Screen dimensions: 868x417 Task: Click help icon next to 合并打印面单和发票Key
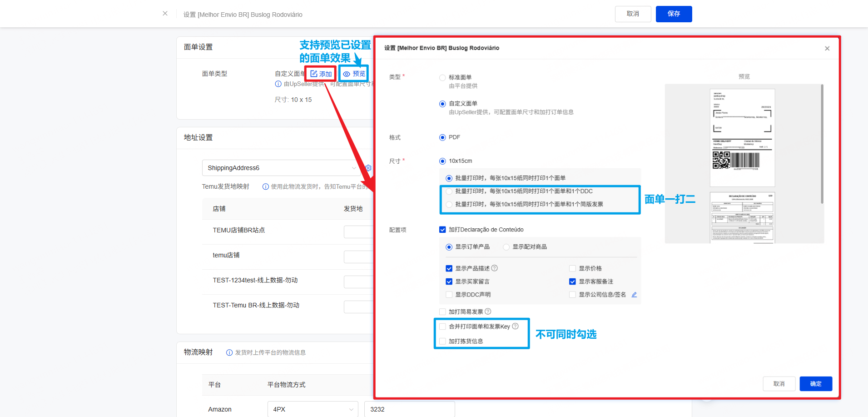[x=515, y=326]
